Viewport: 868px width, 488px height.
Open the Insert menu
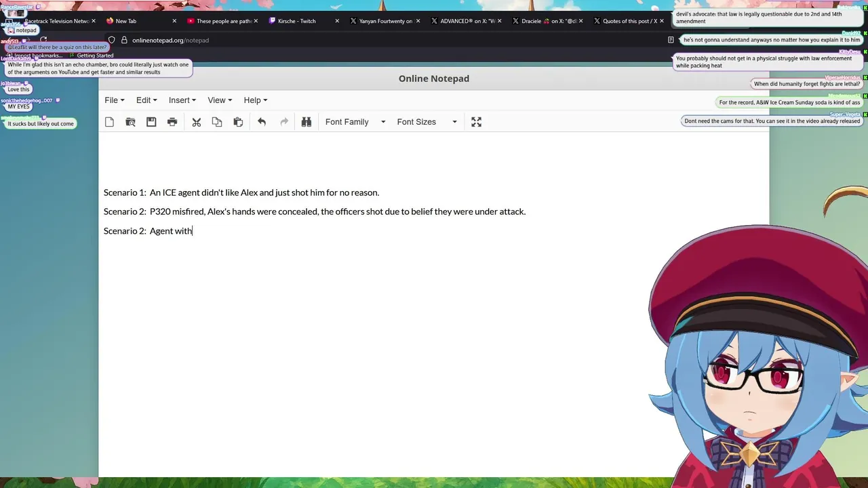pos(182,100)
